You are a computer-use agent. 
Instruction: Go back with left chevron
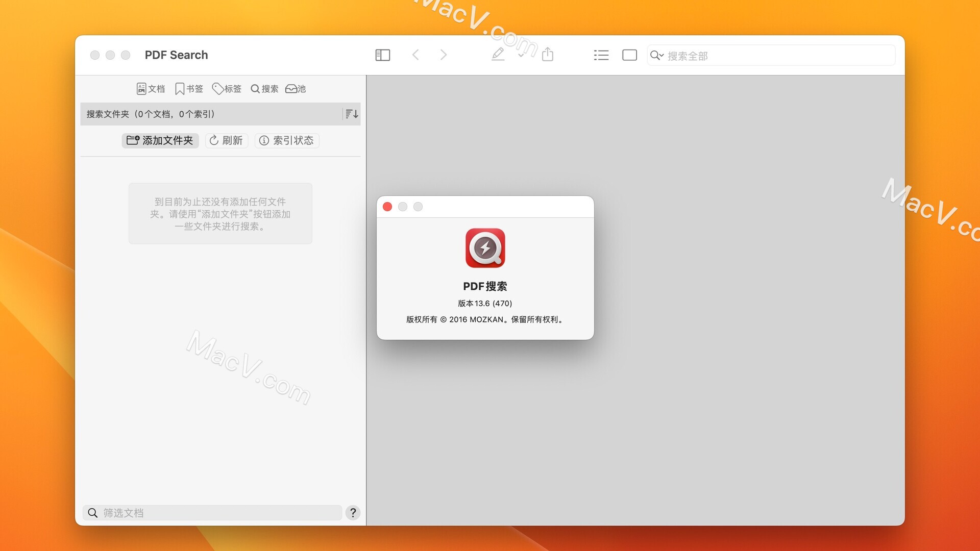coord(415,55)
